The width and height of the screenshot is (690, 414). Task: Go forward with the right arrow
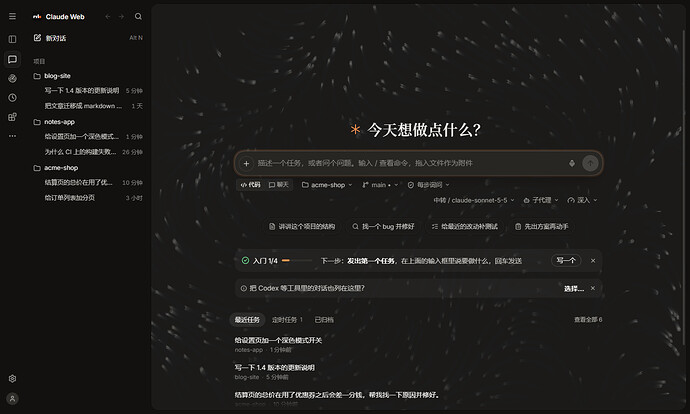click(121, 16)
